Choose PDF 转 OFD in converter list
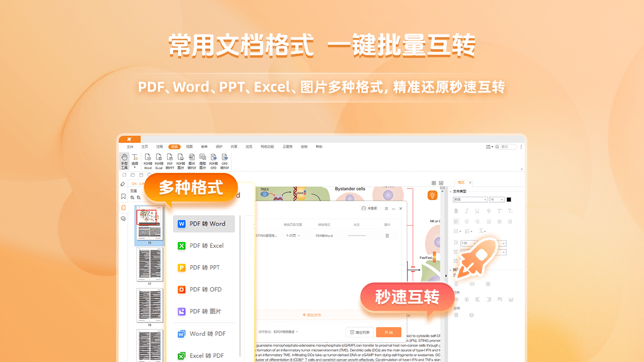This screenshot has height=362, width=644. pyautogui.click(x=204, y=290)
